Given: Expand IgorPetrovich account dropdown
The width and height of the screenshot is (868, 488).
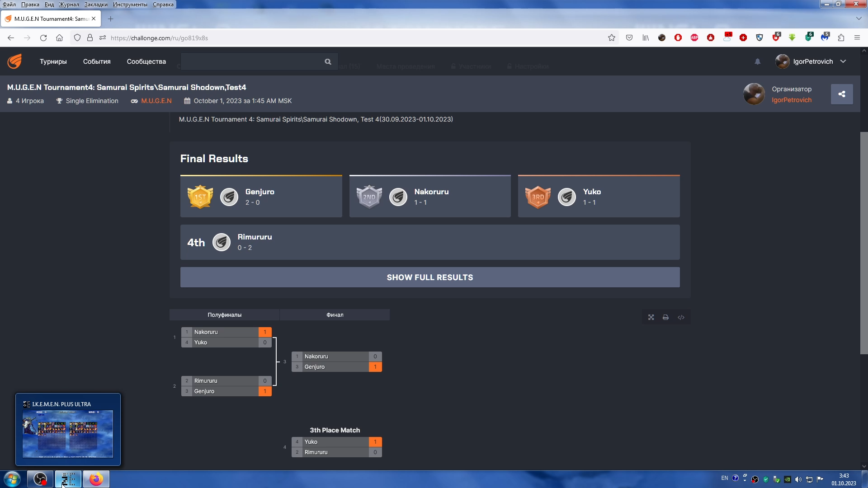Looking at the screenshot, I should 843,61.
